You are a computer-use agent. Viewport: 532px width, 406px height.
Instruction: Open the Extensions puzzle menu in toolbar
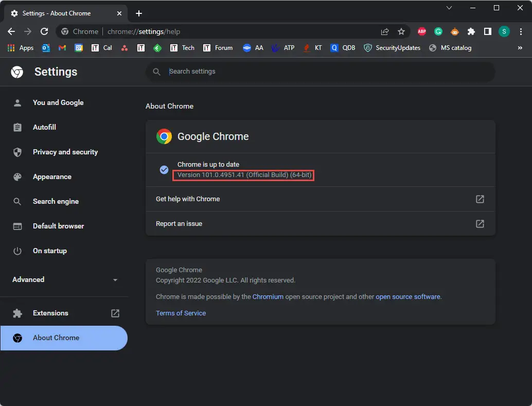471,31
